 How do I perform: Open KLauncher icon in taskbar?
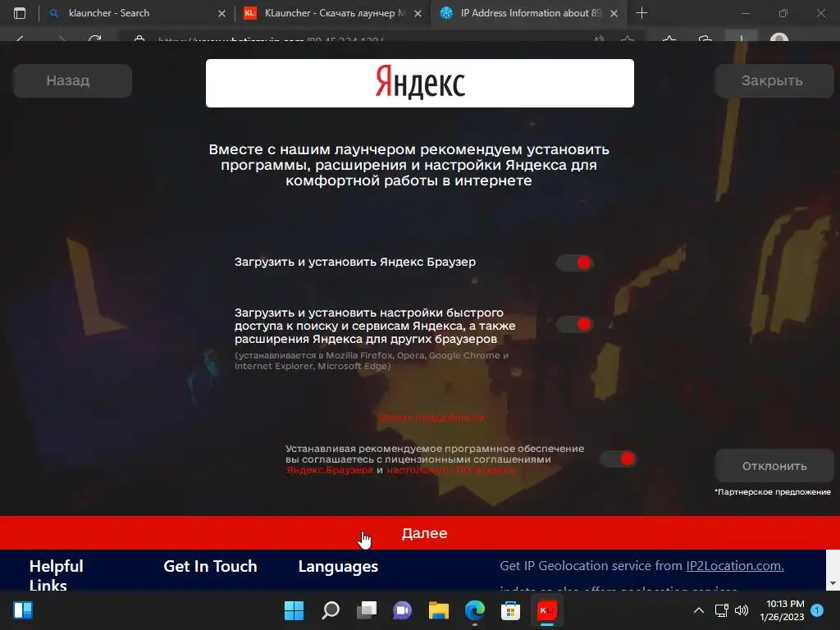click(546, 610)
